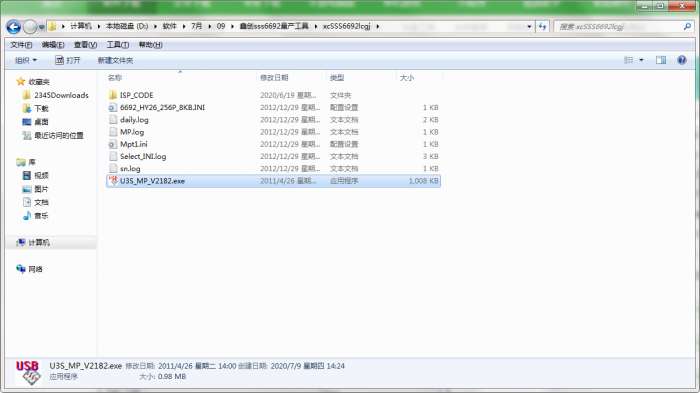Select 2345Downloads in the favorites sidebar
700x393 pixels.
tap(61, 95)
